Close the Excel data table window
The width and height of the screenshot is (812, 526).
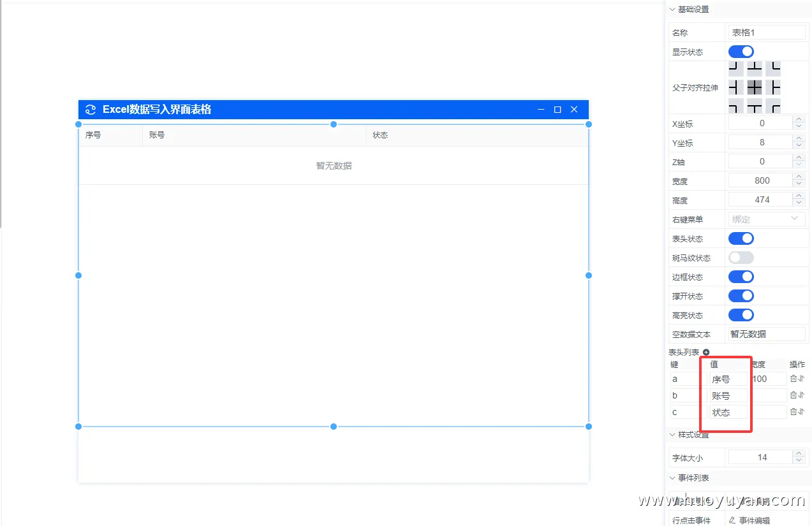pos(574,110)
